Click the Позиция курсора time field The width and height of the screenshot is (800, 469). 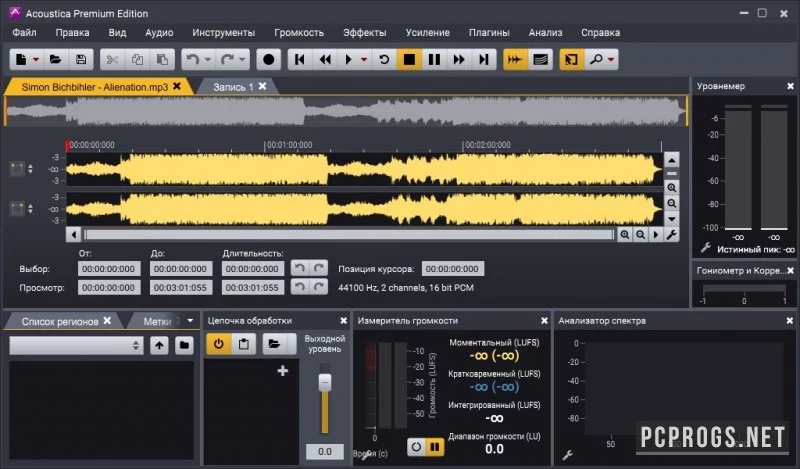click(452, 269)
